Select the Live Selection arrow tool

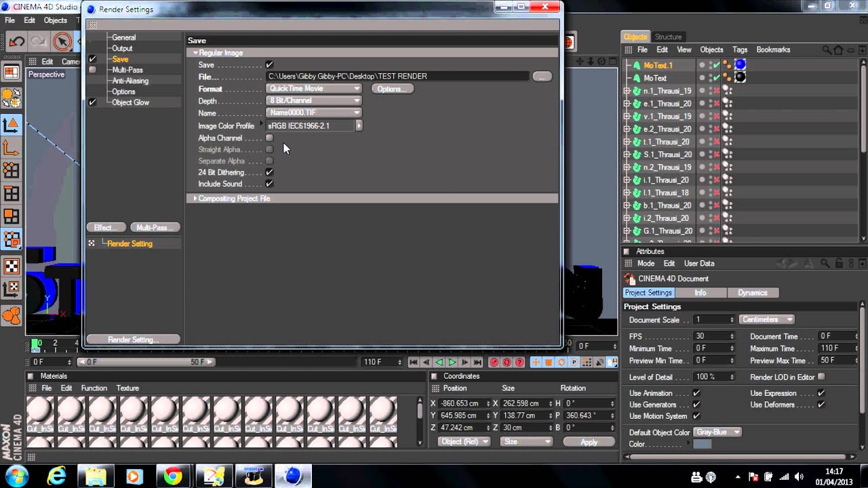62,42
